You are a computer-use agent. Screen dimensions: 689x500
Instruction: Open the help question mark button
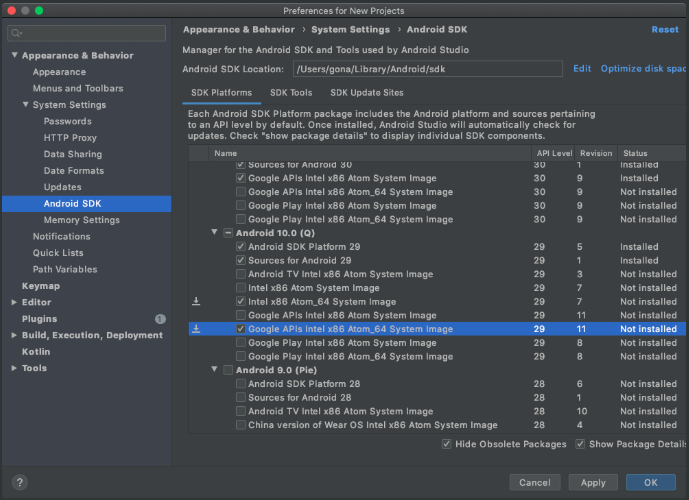(19, 482)
